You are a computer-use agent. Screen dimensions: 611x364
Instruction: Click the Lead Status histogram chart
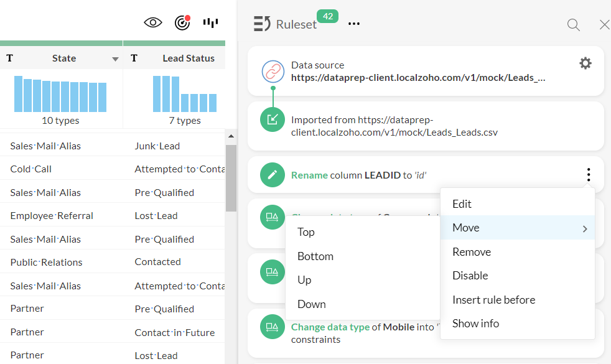pos(185,94)
